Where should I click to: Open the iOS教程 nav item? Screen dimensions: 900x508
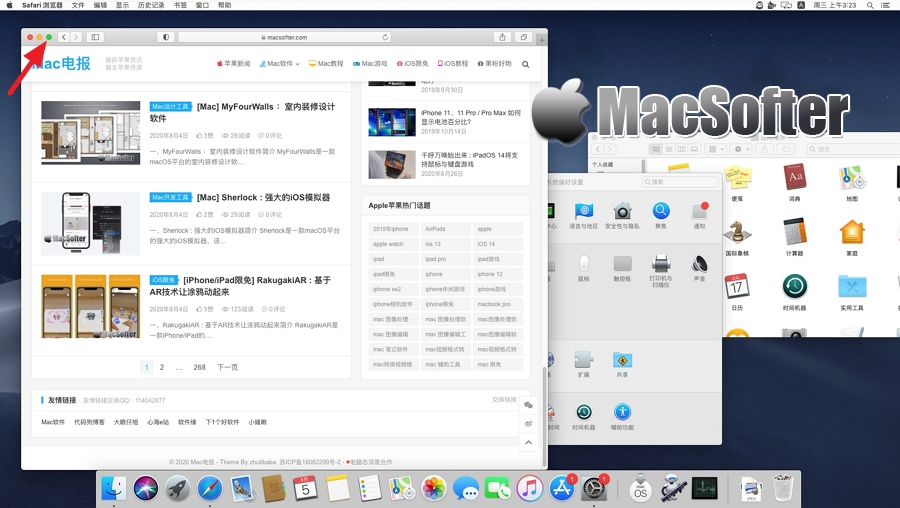452,64
